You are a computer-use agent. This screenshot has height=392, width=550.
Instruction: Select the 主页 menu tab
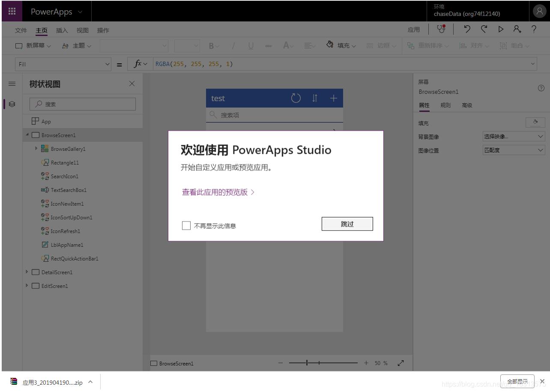(x=42, y=30)
